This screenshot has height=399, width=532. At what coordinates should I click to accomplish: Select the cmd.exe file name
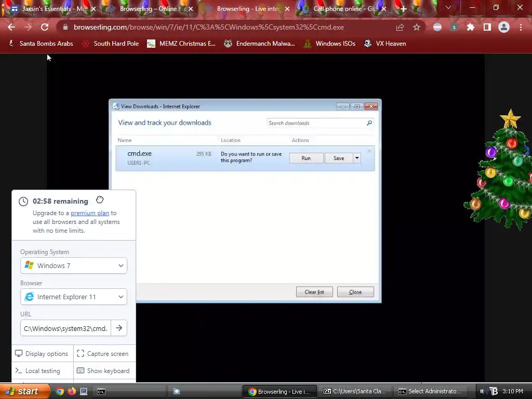click(139, 153)
